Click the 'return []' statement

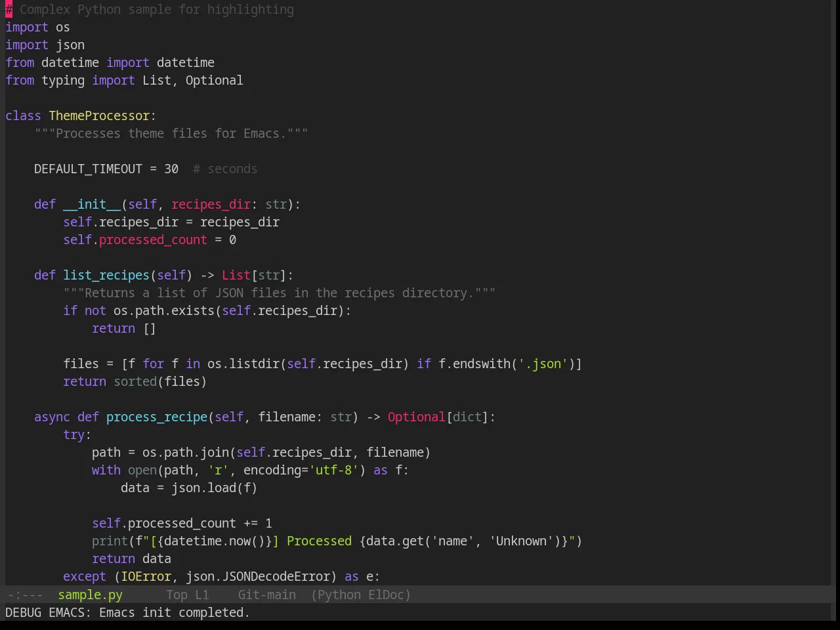(x=124, y=329)
